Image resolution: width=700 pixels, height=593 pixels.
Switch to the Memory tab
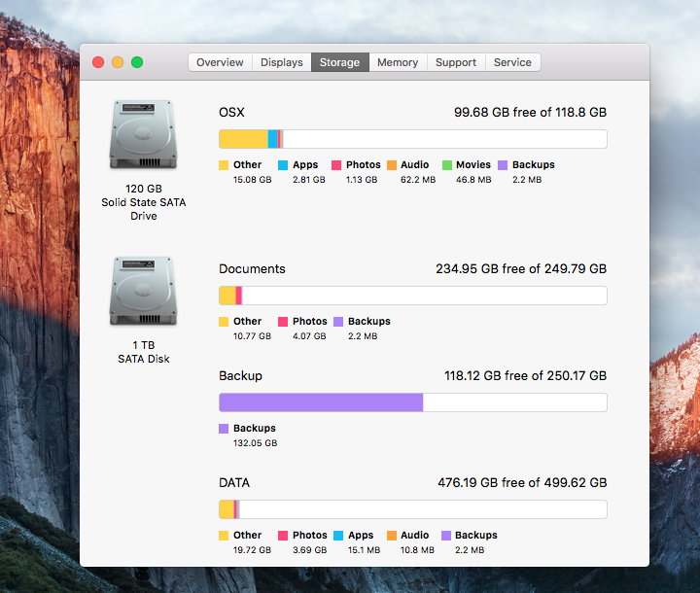[398, 62]
